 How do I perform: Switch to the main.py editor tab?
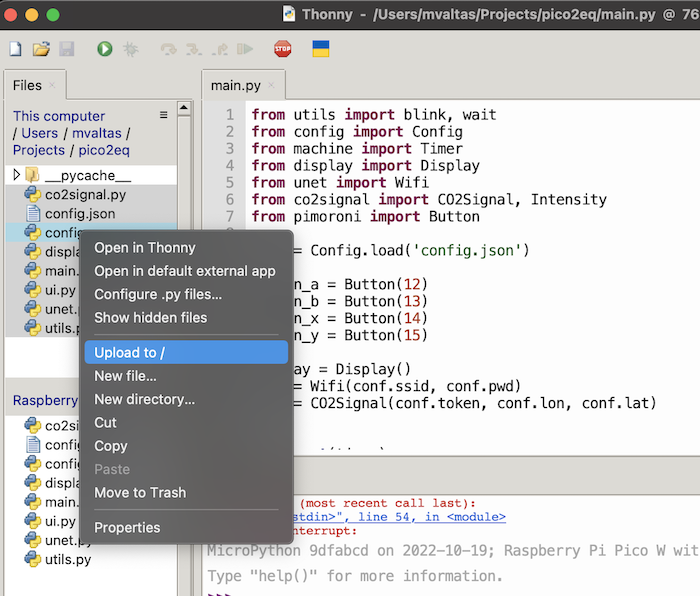tap(234, 86)
